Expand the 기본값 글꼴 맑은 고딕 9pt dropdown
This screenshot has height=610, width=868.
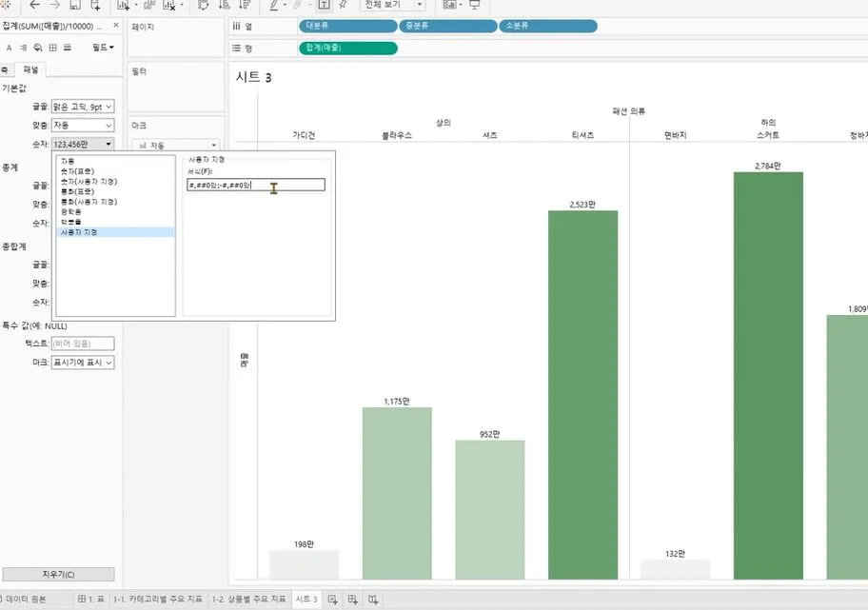click(x=83, y=107)
